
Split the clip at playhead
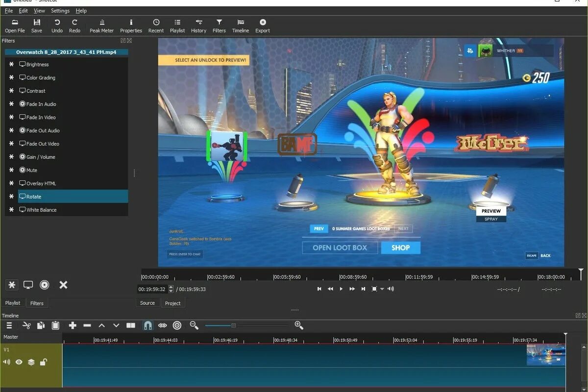[x=131, y=325]
